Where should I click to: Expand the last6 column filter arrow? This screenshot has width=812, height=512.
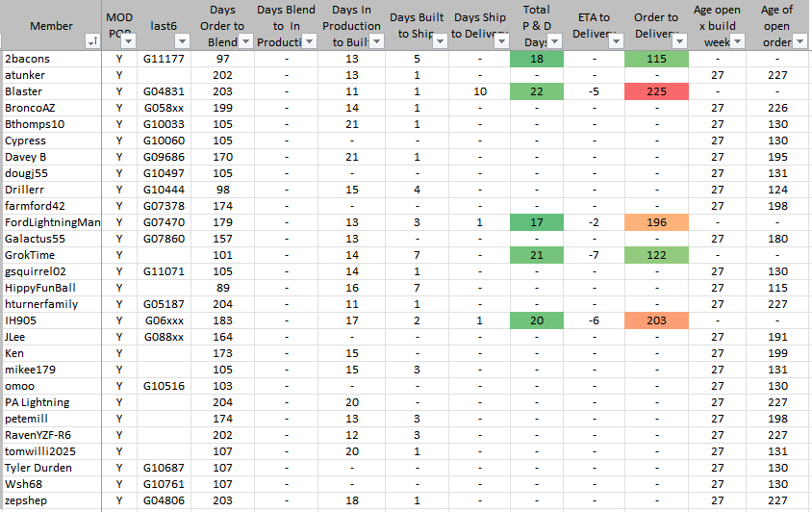click(x=184, y=41)
